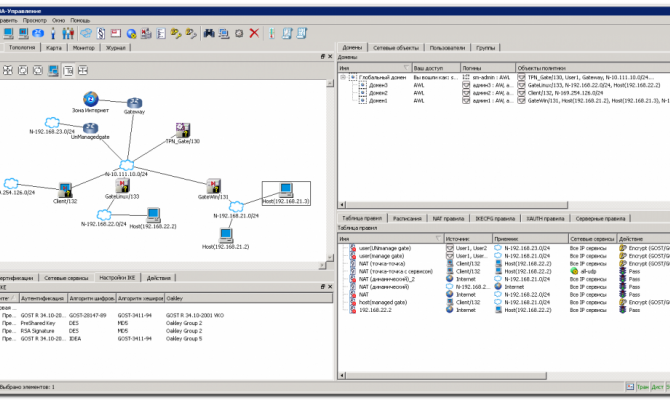Sort domains by the Ваш доступ column header
The image size is (670, 400).
coord(436,68)
